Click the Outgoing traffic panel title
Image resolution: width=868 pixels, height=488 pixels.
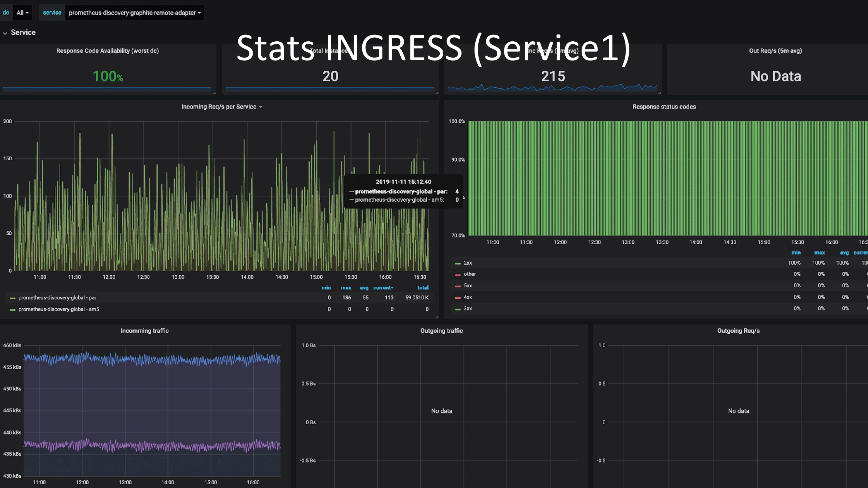[441, 331]
